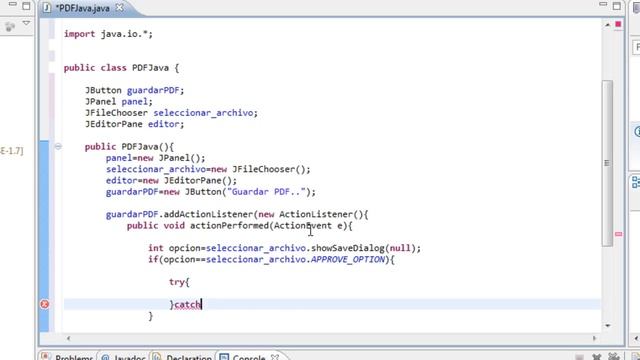Screen dimensions: 640x360
Task: Click the 'JButton guardarPDF;' field declaration
Action: click(134, 90)
